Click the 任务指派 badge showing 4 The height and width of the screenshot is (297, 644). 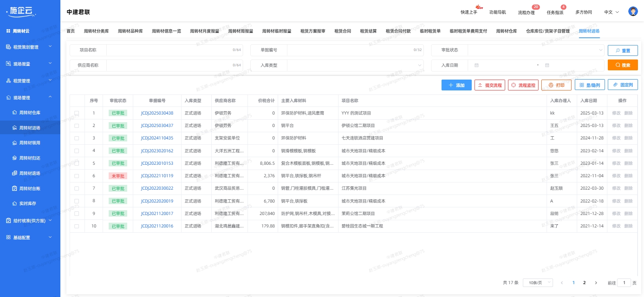coord(563,7)
